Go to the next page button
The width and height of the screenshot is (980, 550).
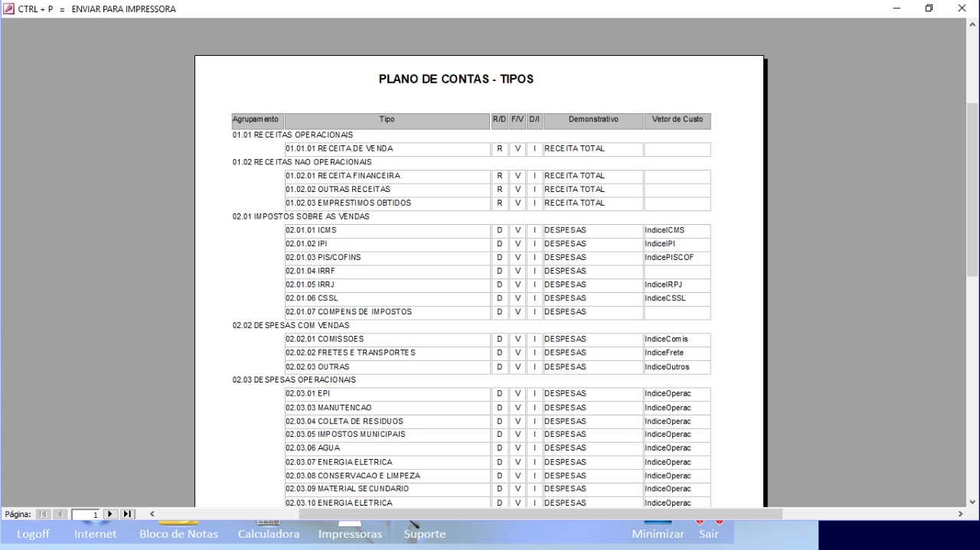point(111,514)
